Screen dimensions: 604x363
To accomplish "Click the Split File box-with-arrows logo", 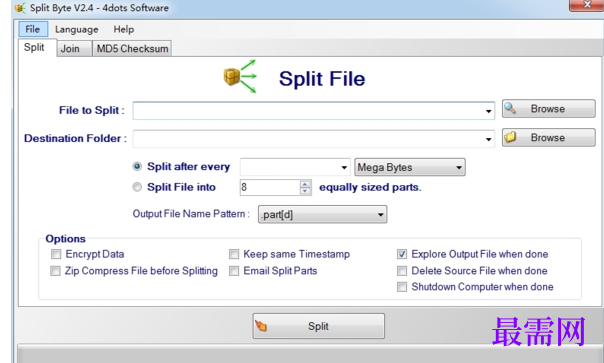I will pos(240,76).
